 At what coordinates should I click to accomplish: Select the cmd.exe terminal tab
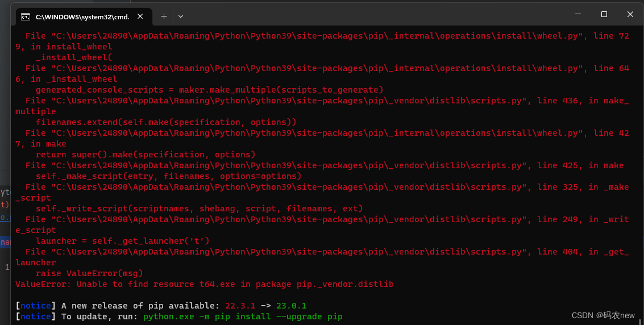84,16
